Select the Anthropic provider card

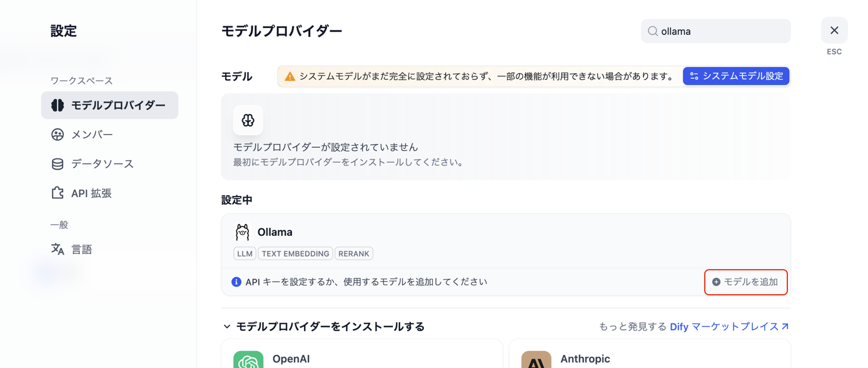point(650,354)
